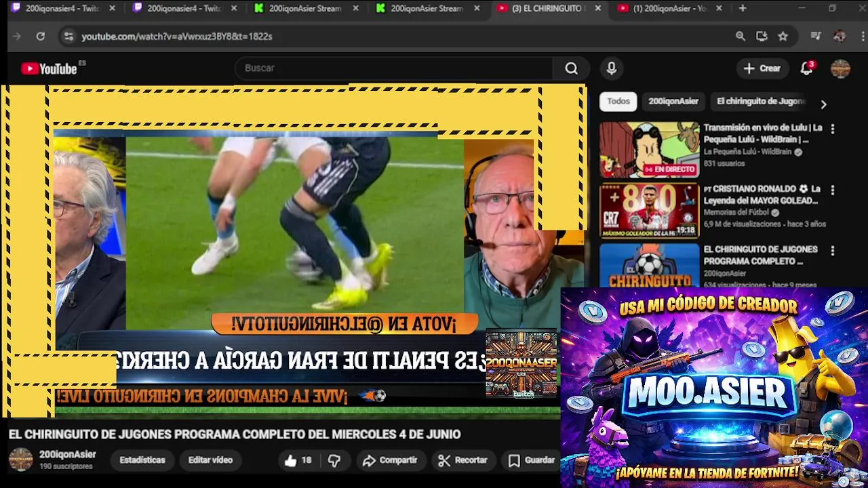Screen dimensions: 868x488
Task: Bookmark this page with the star icon
Action: pyautogui.click(x=783, y=37)
